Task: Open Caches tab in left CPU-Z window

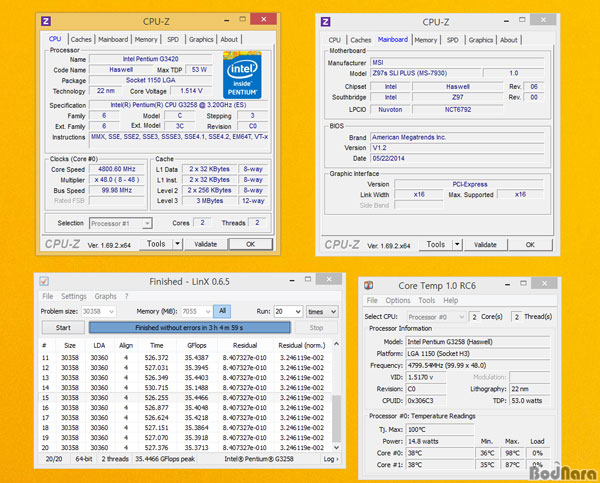Action: tap(81, 39)
